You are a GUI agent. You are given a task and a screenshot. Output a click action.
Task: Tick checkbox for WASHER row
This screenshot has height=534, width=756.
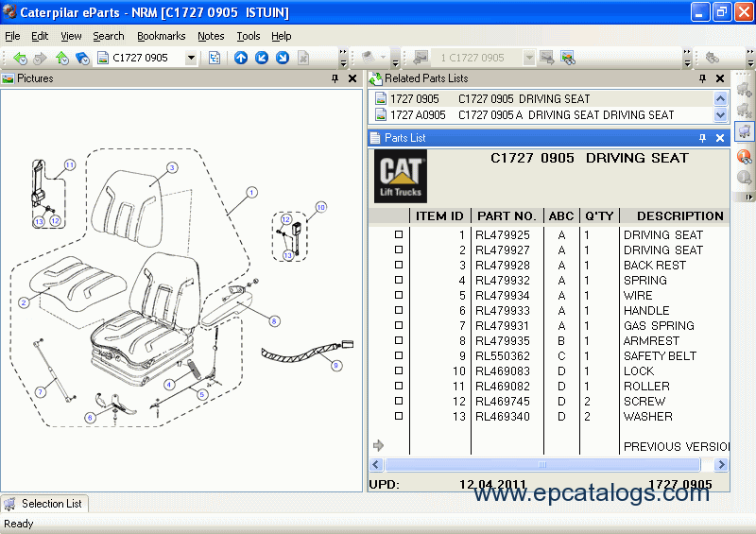399,416
